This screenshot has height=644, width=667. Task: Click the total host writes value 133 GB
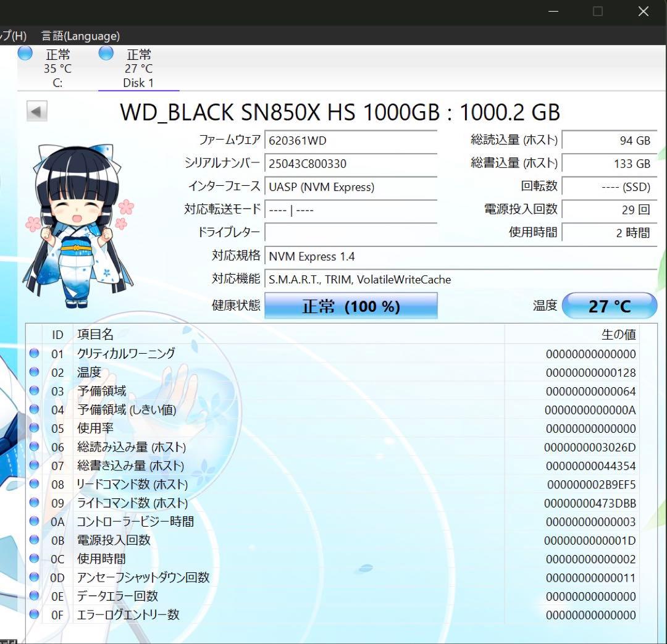(x=610, y=164)
